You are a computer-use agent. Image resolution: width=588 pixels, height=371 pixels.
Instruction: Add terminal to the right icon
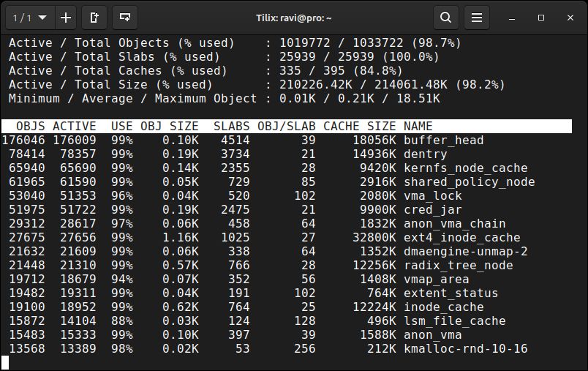tap(94, 18)
